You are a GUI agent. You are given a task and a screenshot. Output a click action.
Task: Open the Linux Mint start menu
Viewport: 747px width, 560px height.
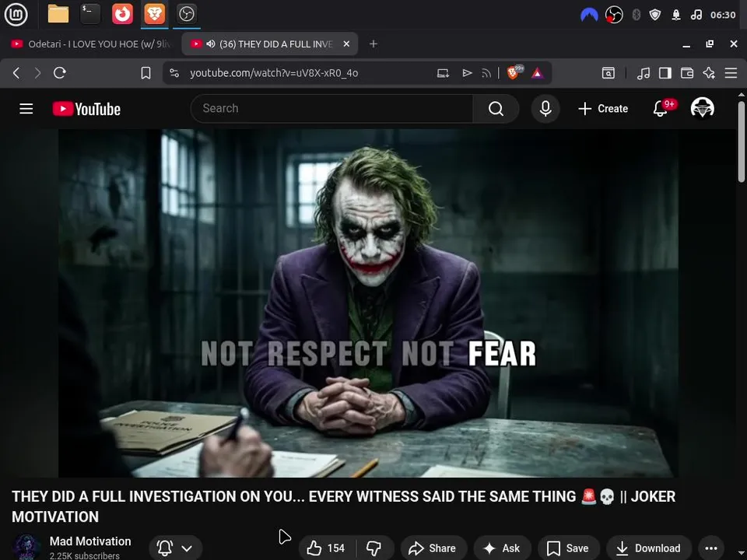coord(16,14)
